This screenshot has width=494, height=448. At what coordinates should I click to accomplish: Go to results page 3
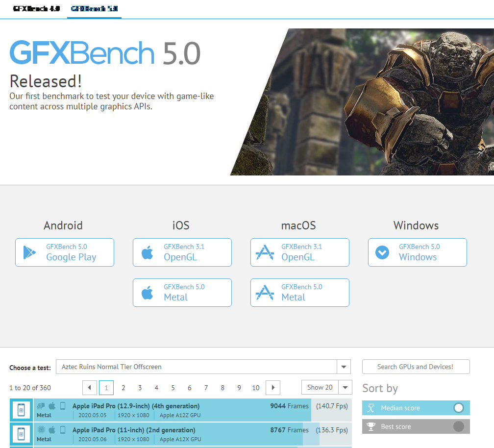click(x=140, y=388)
